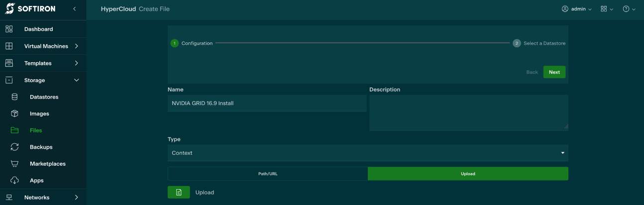644x205 pixels.
Task: Click the Images cube icon
Action: 14,113
